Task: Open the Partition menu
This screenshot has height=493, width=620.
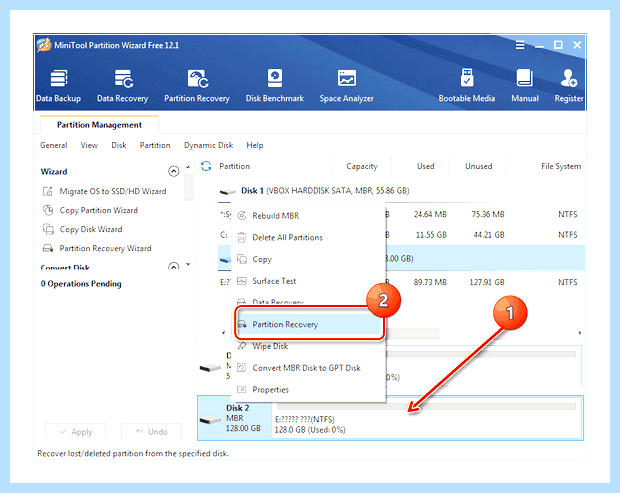Action: click(155, 145)
